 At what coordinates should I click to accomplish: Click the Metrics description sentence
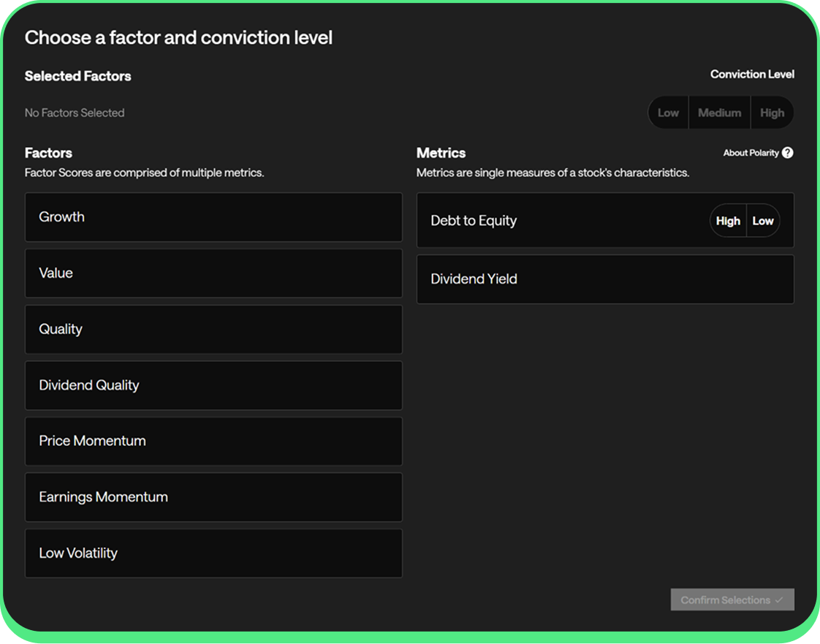553,173
